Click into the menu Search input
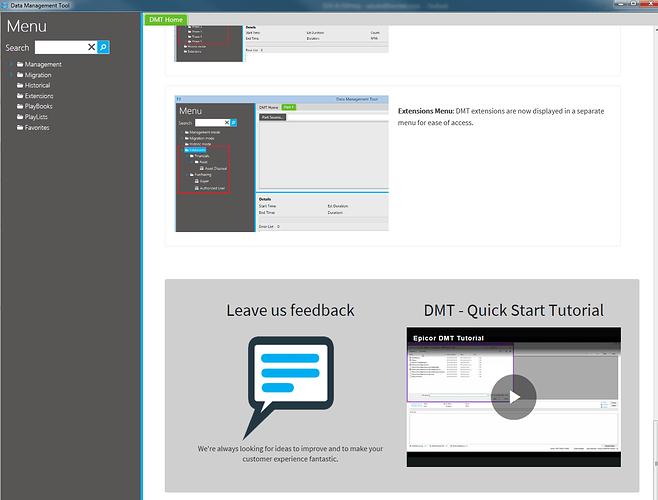This screenshot has height=500, width=658. [x=61, y=47]
